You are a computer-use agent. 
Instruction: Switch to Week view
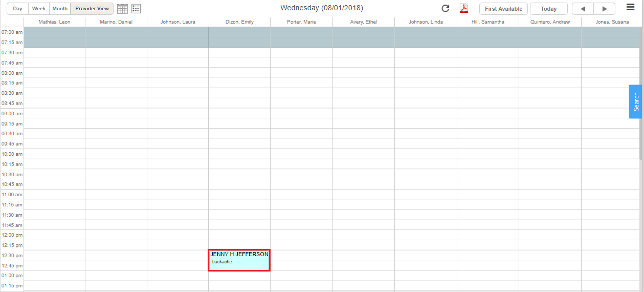click(x=39, y=9)
